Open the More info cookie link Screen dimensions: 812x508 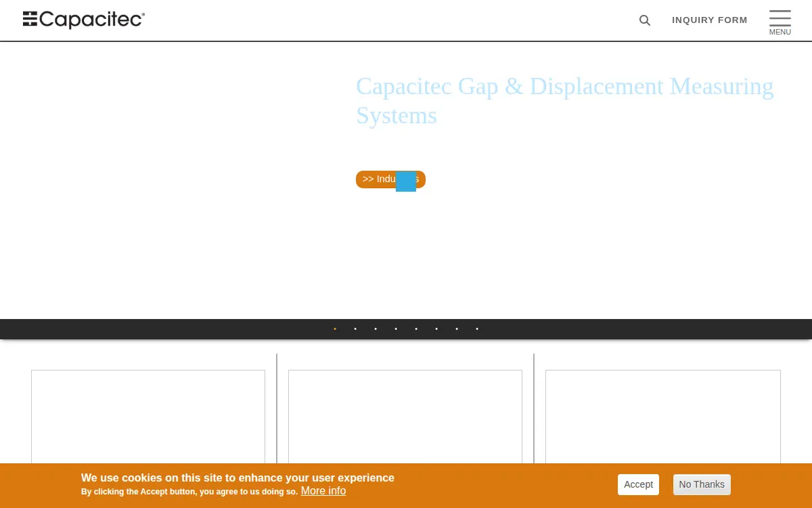(x=323, y=491)
